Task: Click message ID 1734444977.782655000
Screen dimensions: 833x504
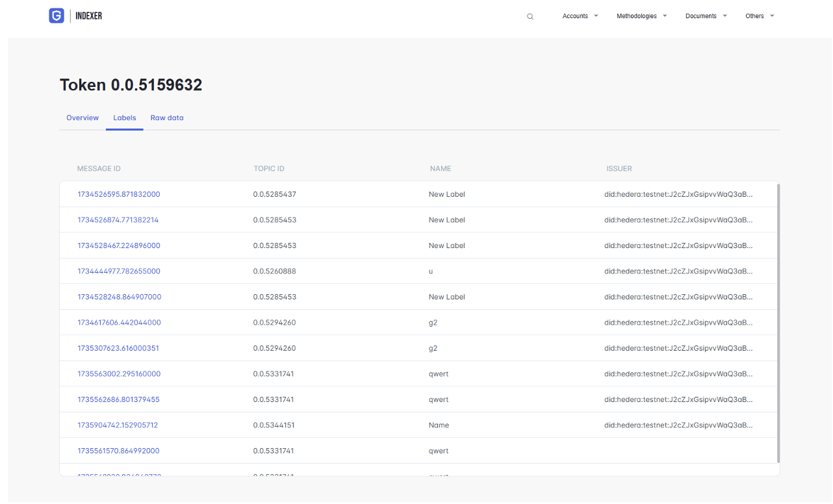Action: tap(119, 271)
